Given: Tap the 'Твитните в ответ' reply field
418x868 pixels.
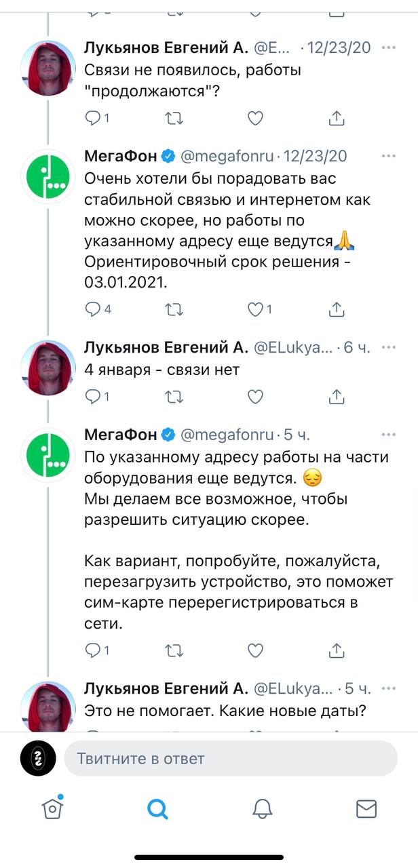Looking at the screenshot, I should coord(231,758).
